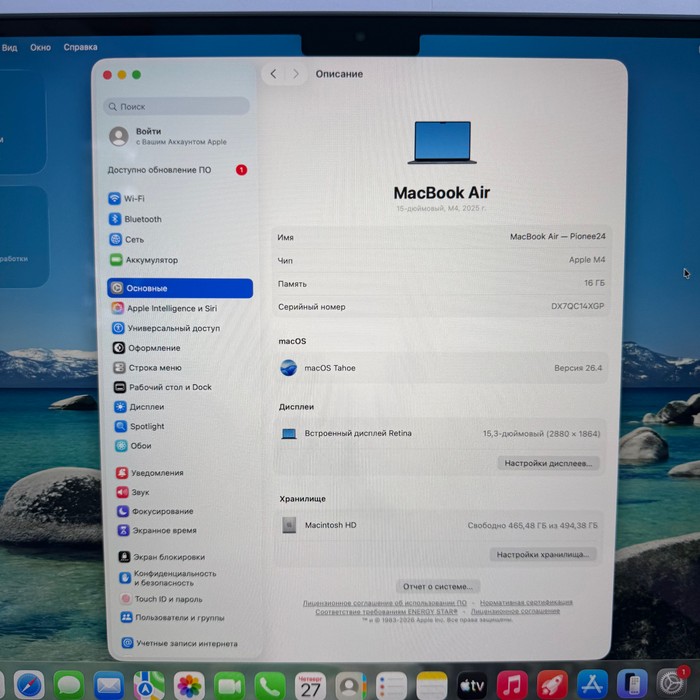
Task: Go forward with the right chevron
Action: 296,74
